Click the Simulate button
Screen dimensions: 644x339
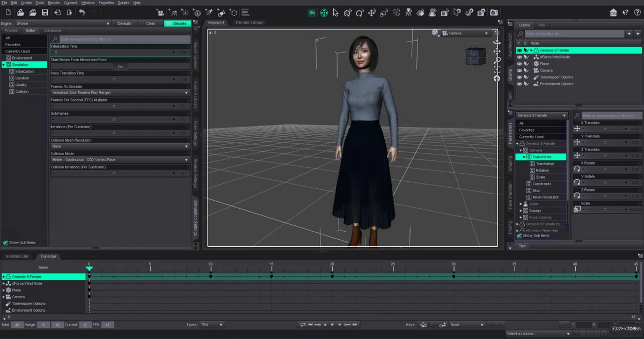point(177,24)
